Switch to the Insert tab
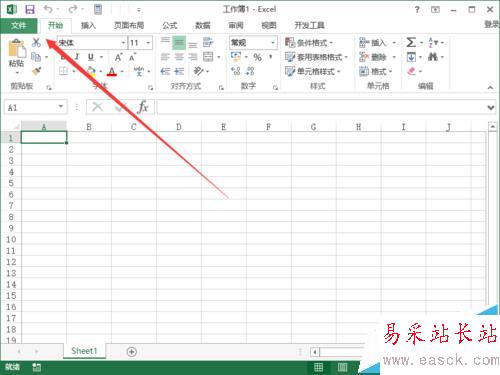This screenshot has width=500, height=375. [88, 25]
